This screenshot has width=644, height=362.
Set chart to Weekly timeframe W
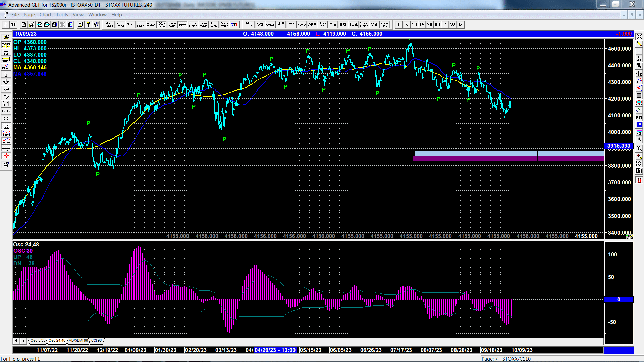[453, 25]
